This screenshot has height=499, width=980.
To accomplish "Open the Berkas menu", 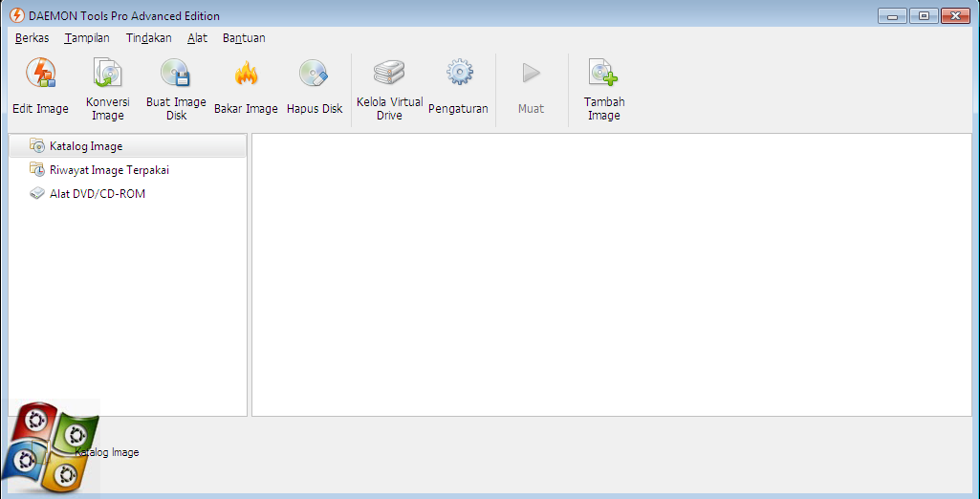I will (32, 38).
